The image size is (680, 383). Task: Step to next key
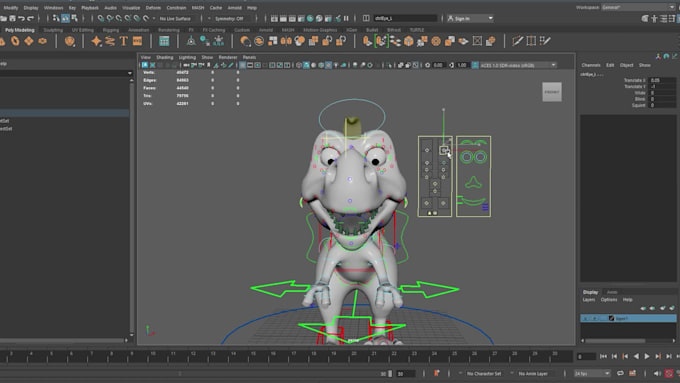(x=658, y=356)
